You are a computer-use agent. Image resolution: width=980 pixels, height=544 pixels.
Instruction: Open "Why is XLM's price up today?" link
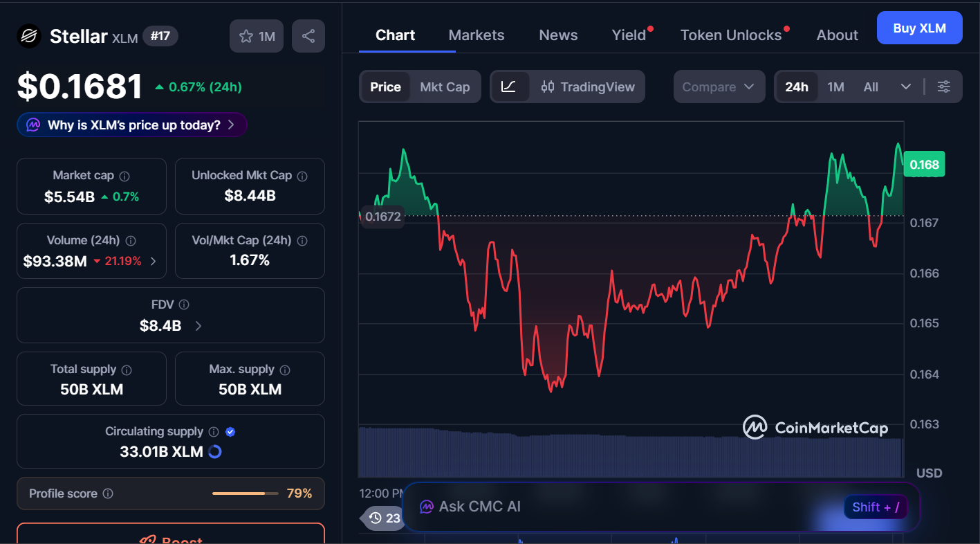(x=131, y=125)
